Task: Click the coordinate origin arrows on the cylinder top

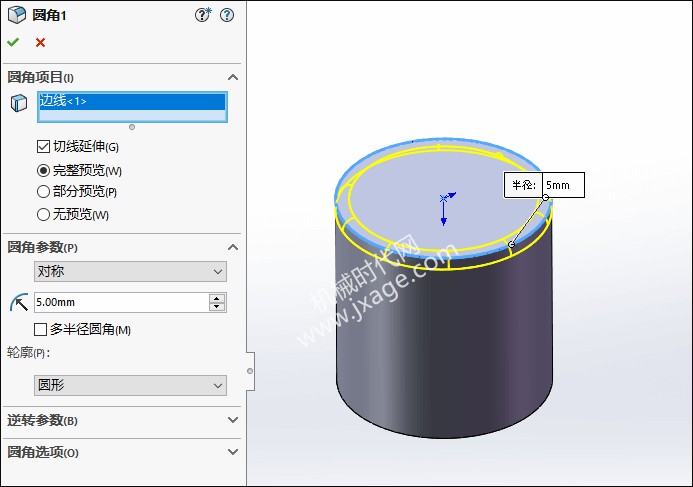Action: point(445,205)
